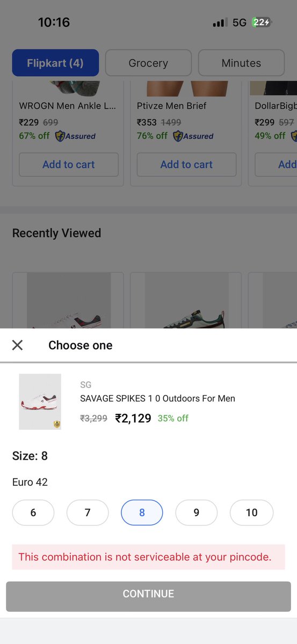The height and width of the screenshot is (644, 297).
Task: Tap the 5G signal indicator
Action: (x=240, y=23)
